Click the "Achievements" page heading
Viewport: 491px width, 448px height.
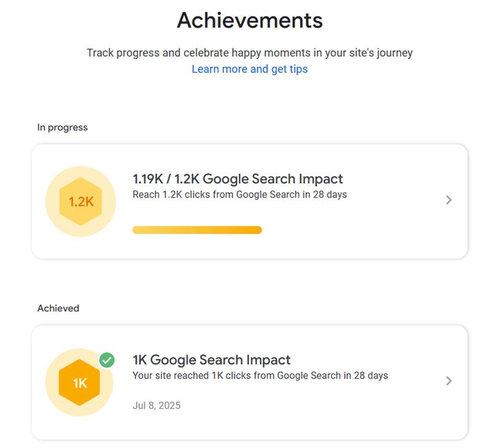pyautogui.click(x=249, y=21)
